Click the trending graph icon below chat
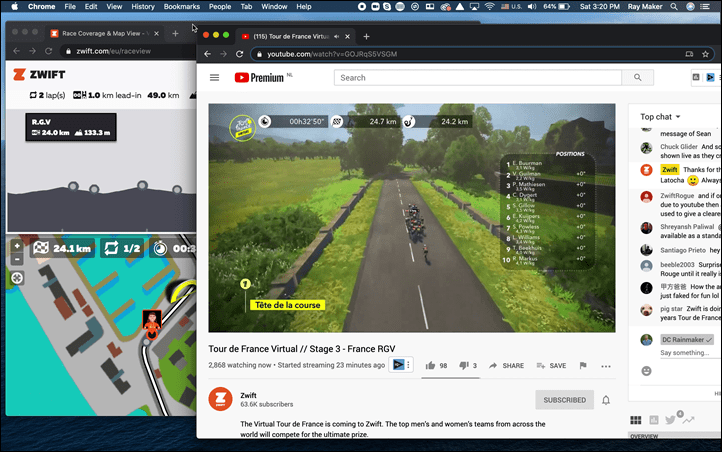Viewport: 722px width, 452px height. point(688,420)
